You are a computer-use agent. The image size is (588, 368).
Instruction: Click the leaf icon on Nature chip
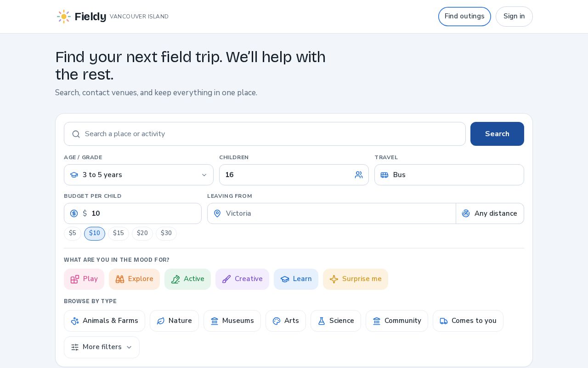[x=161, y=321]
